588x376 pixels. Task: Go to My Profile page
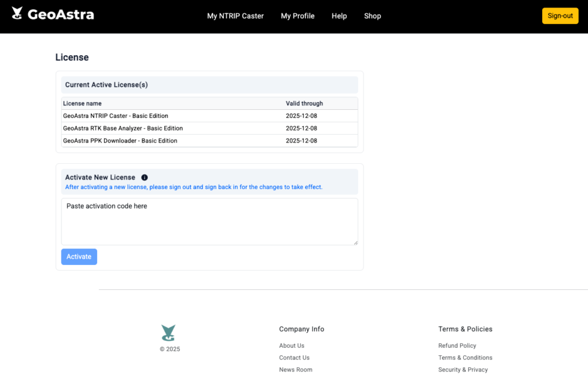[297, 16]
